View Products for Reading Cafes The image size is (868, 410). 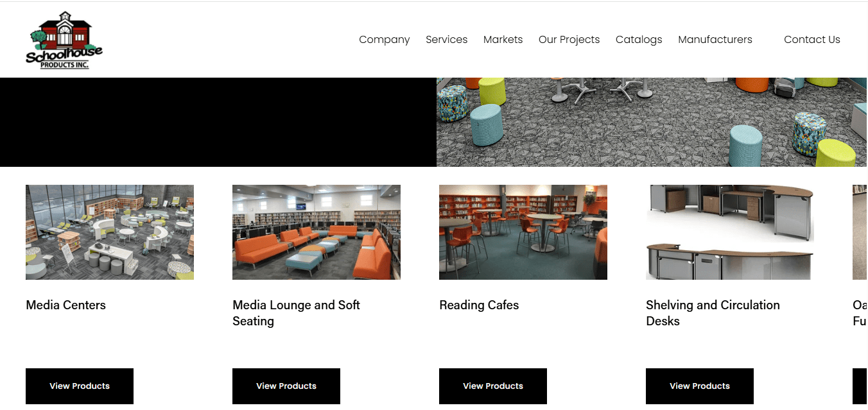pos(493,386)
